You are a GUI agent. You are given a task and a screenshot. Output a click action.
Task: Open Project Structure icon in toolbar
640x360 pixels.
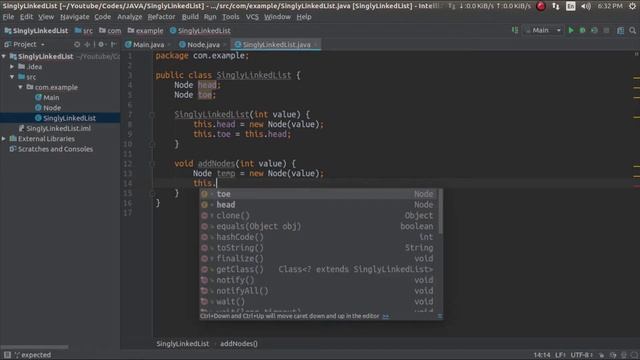pos(620,31)
